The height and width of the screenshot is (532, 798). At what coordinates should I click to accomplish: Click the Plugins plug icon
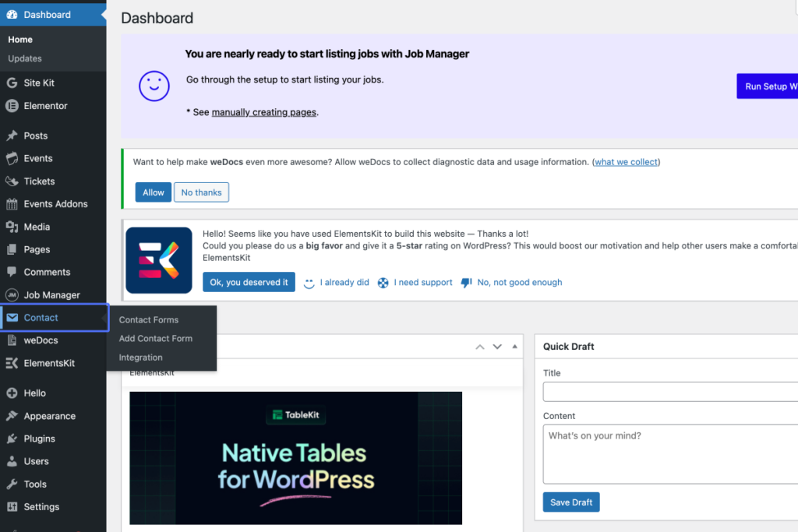point(12,439)
